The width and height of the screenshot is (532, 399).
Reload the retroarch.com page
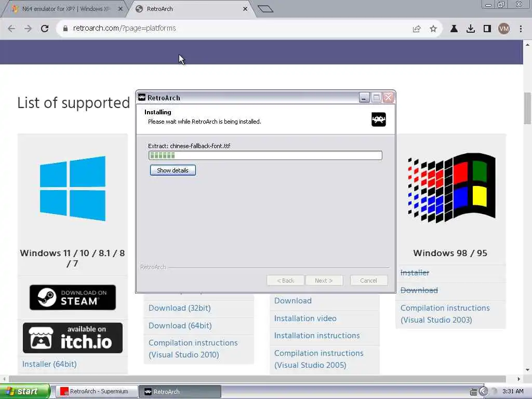point(45,29)
